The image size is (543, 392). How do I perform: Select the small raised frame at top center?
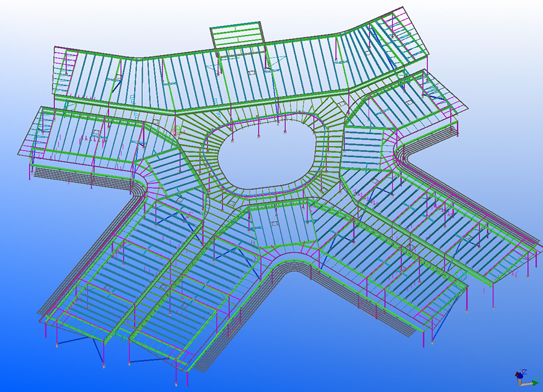238,36
